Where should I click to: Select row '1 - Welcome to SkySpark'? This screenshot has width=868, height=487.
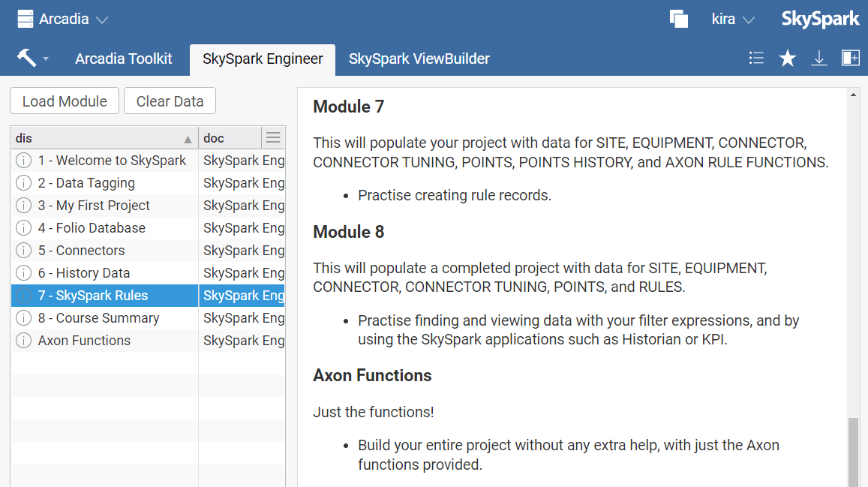click(x=148, y=161)
